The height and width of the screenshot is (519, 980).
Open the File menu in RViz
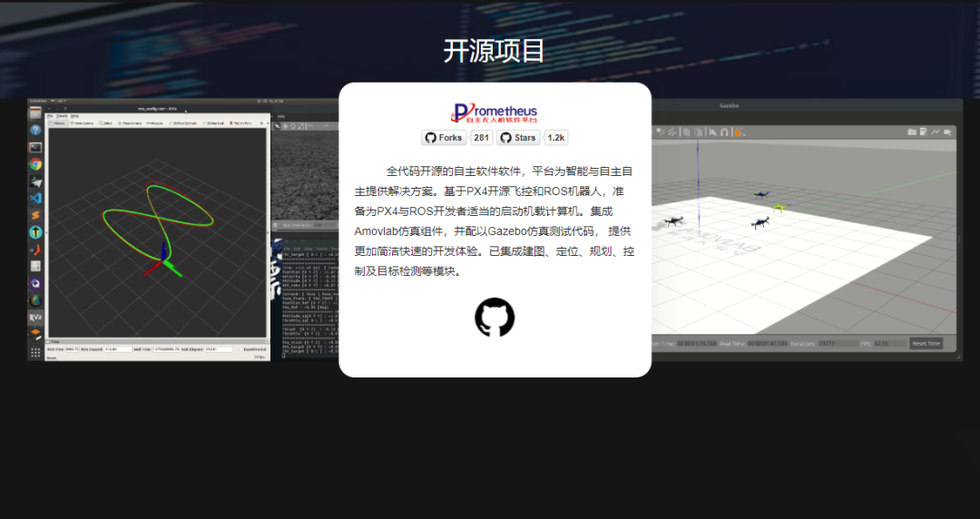51,116
